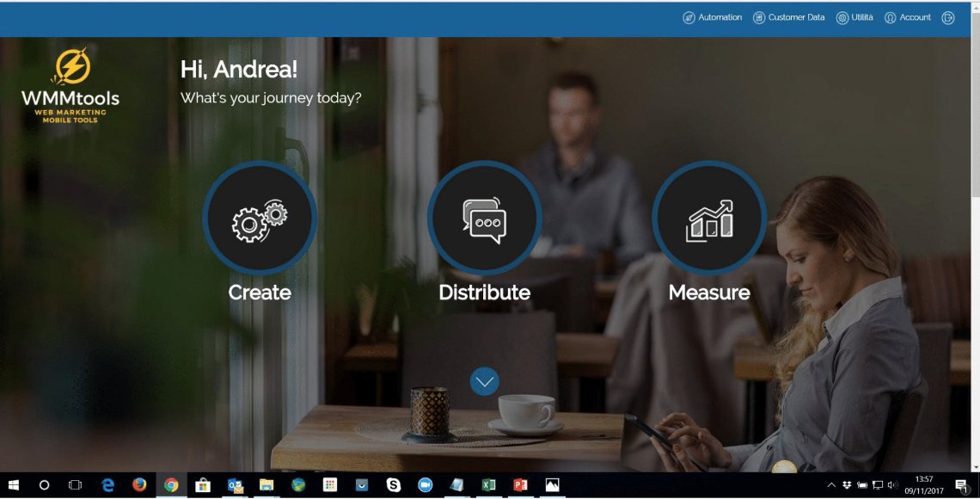Expand the page with the blue down chevron

coord(484,381)
